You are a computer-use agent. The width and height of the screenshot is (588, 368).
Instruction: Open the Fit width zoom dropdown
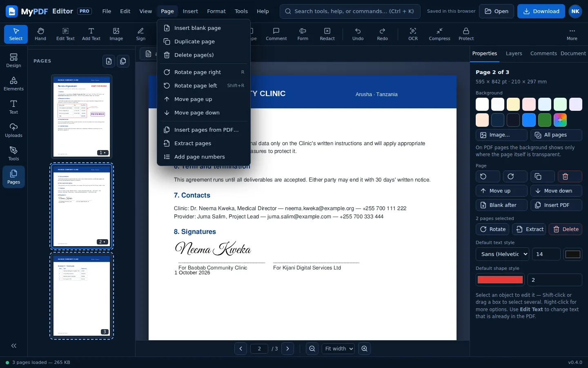tap(338, 349)
